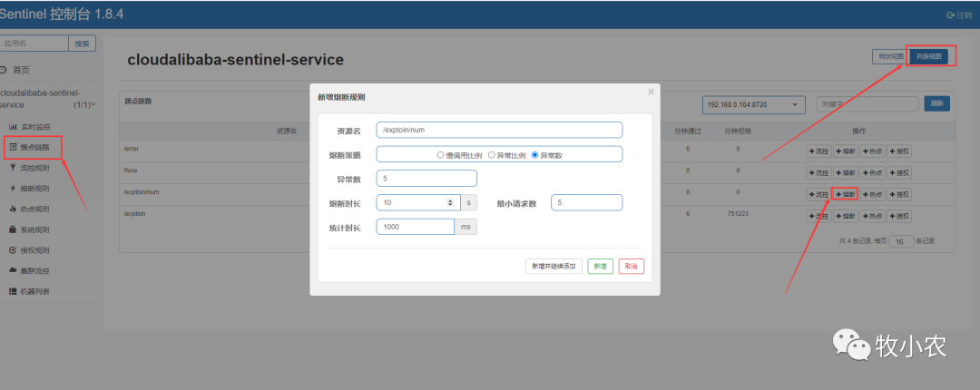
Task: Click the 注销 logout link in header
Action: (x=959, y=15)
